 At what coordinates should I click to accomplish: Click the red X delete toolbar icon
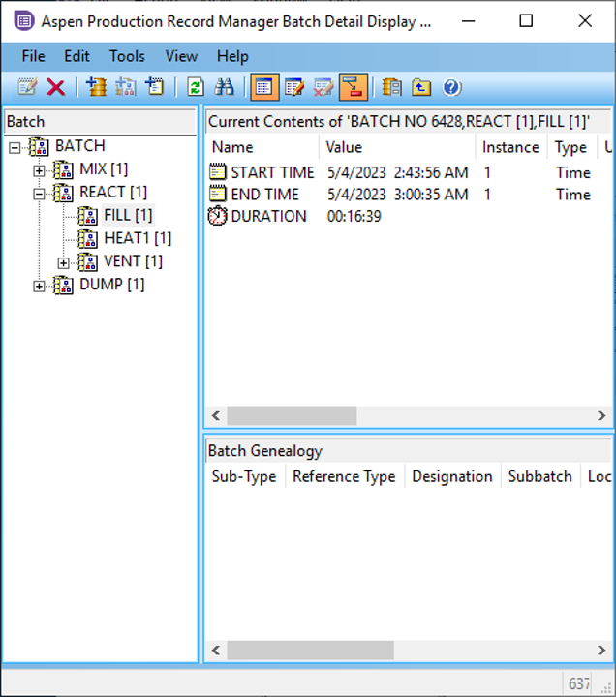pos(56,88)
